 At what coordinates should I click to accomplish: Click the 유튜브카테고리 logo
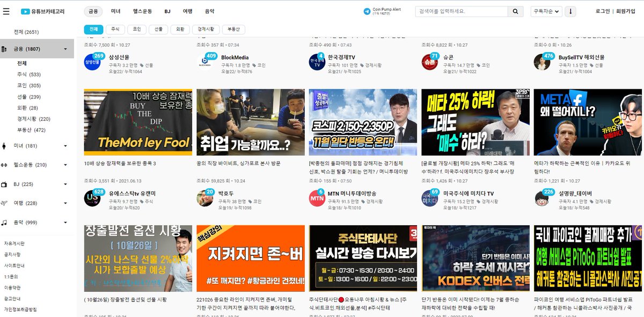42,11
